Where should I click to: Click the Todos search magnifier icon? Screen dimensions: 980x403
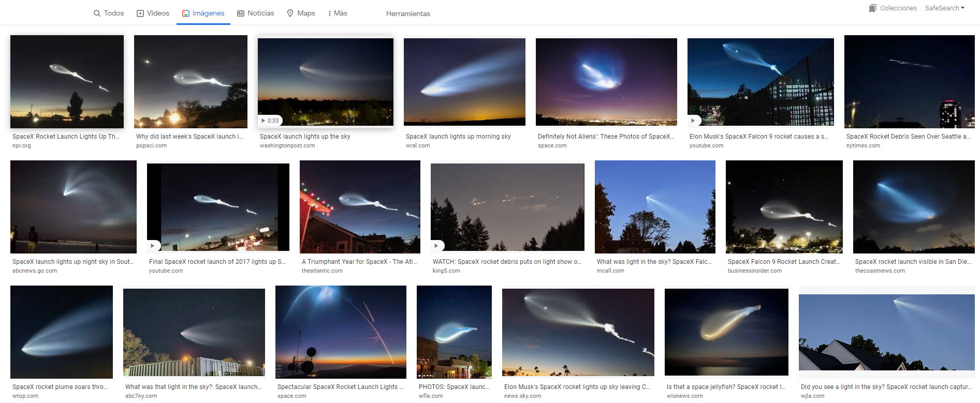(97, 13)
